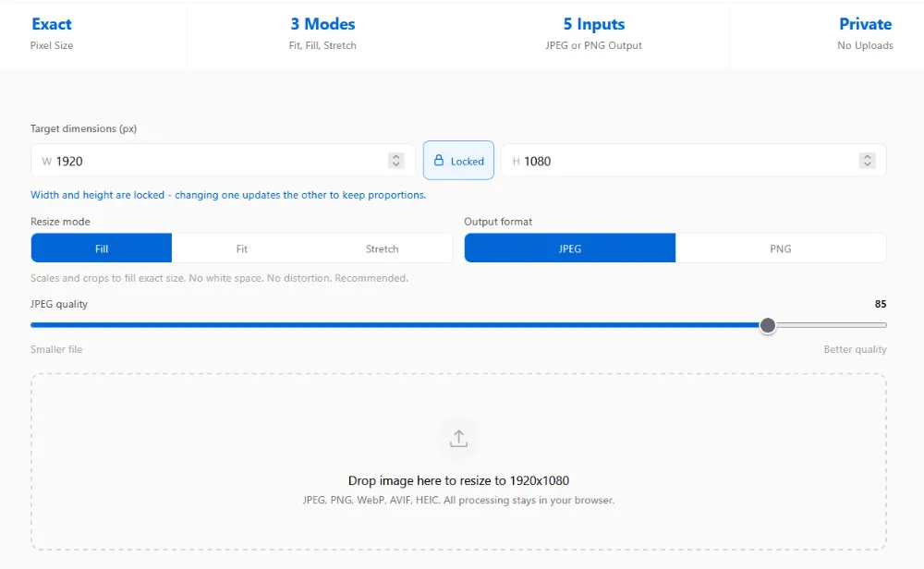
Task: Click the 'Exact' heading text
Action: tap(52, 24)
